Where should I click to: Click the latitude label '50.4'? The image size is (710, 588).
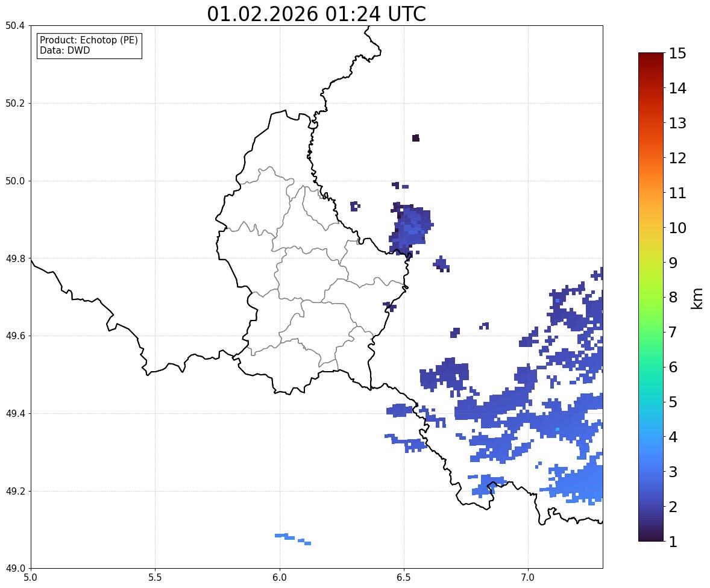point(15,26)
